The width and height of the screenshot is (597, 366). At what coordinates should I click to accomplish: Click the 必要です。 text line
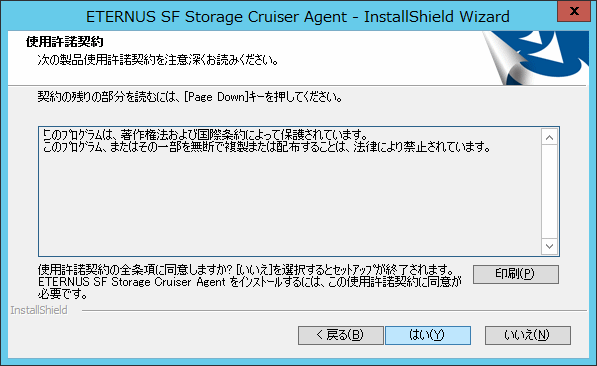point(63,294)
